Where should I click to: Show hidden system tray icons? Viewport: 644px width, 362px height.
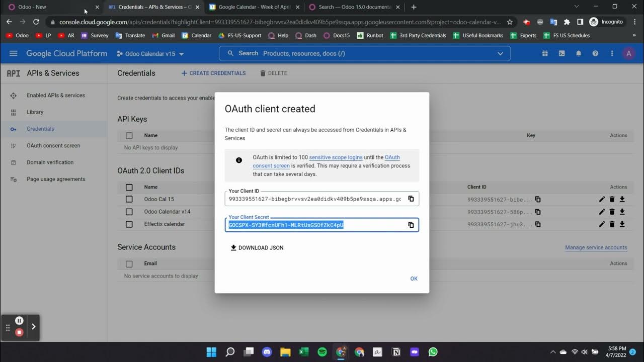552,352
